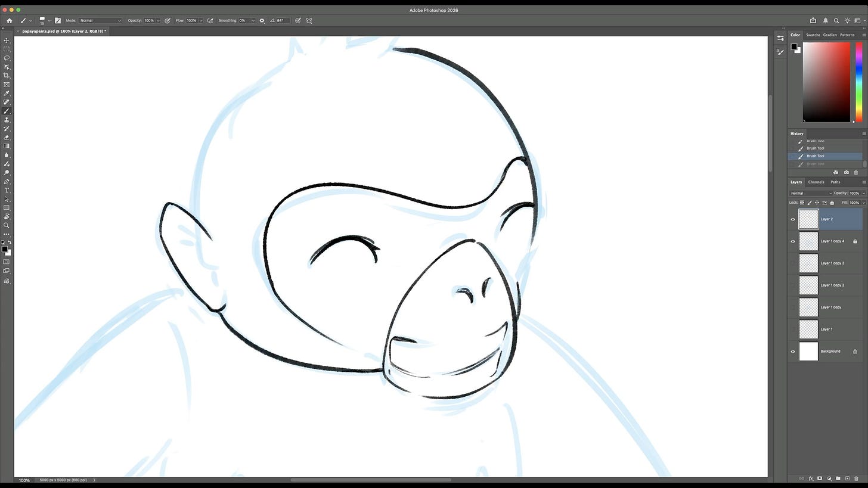The image size is (868, 488).
Task: Hide the Background layer
Action: tap(793, 352)
